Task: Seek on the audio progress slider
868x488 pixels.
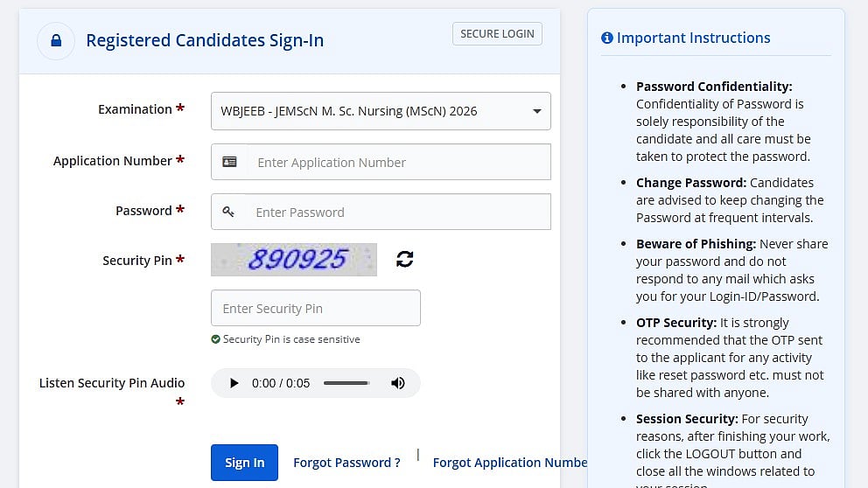Action: click(346, 383)
